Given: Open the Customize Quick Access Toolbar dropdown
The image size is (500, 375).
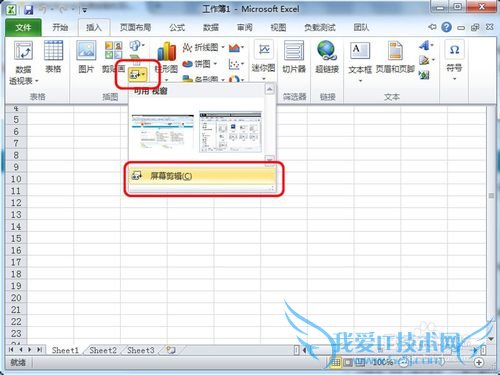Looking at the screenshot, I should (x=84, y=10).
